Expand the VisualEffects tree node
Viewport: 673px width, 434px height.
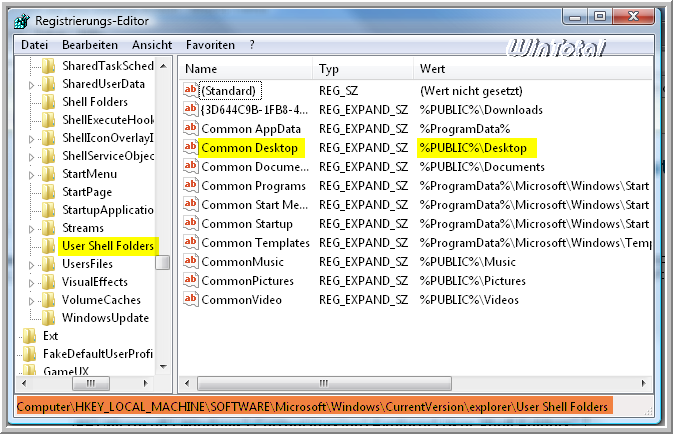point(31,283)
